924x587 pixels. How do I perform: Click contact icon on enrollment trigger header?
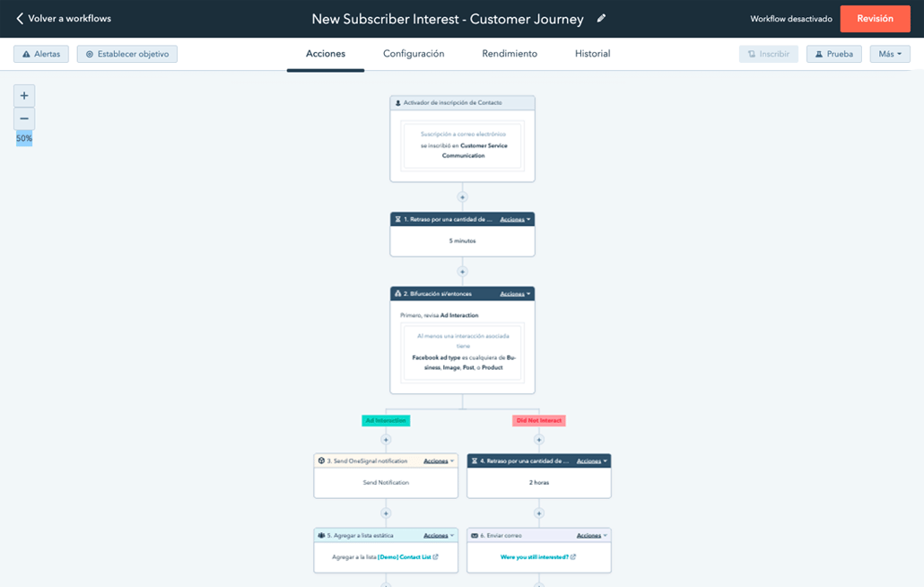coord(397,102)
